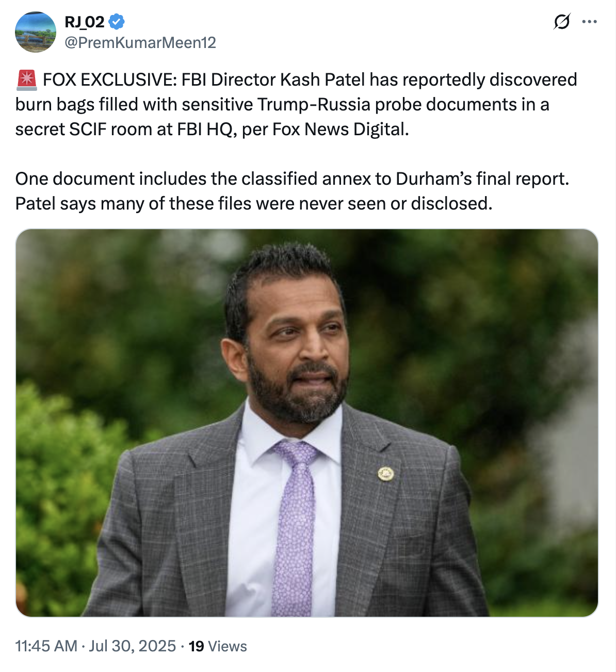This screenshot has height=672, width=616.
Task: Open the 19 Views count
Action: click(x=218, y=646)
